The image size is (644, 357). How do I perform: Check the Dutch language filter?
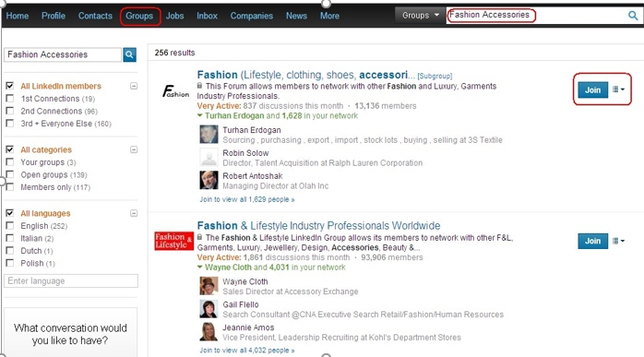[10, 250]
